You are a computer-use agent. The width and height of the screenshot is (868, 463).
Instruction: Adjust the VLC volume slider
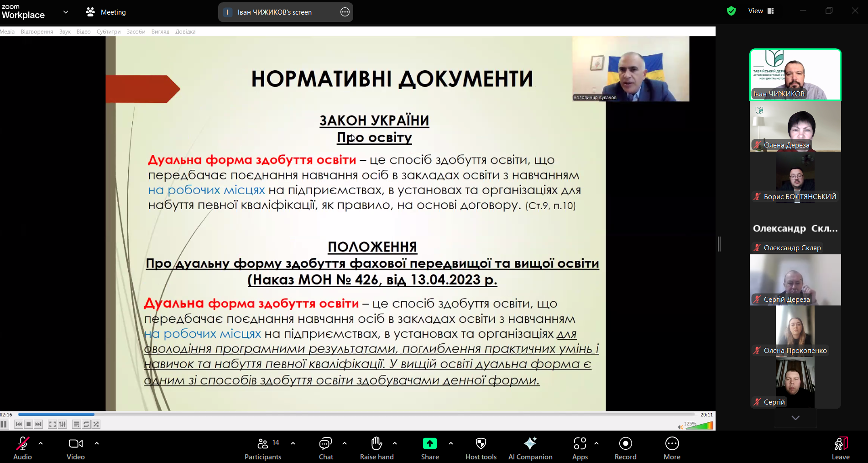tap(699, 426)
